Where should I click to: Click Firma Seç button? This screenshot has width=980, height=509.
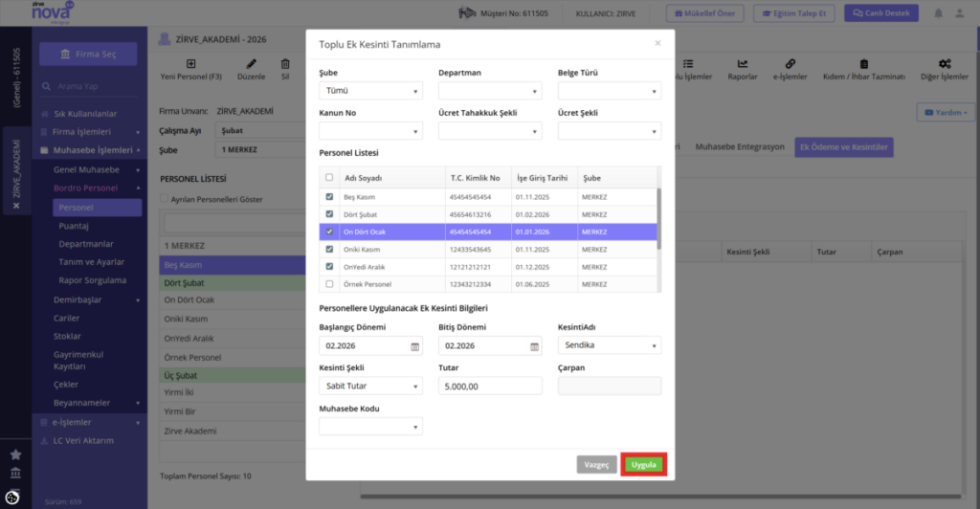(x=88, y=54)
